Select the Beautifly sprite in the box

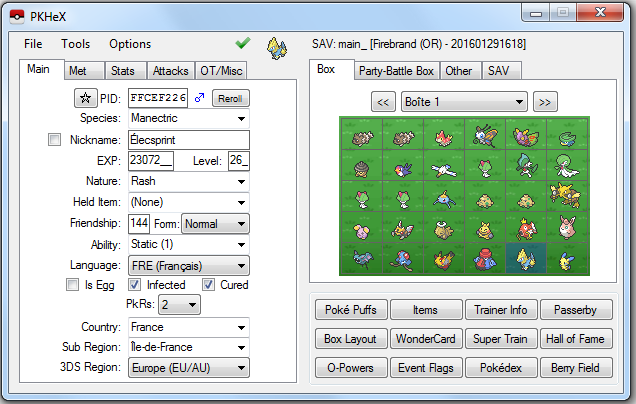[x=485, y=135]
